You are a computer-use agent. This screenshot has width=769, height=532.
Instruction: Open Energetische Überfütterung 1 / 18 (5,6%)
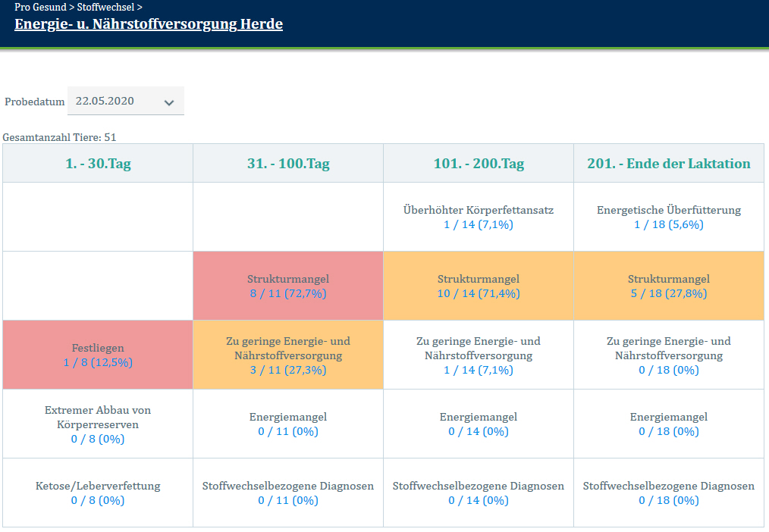click(x=669, y=224)
